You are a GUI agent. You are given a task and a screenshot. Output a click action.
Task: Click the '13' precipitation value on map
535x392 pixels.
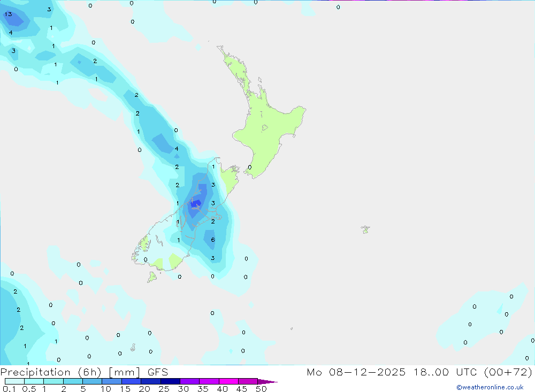pyautogui.click(x=8, y=14)
